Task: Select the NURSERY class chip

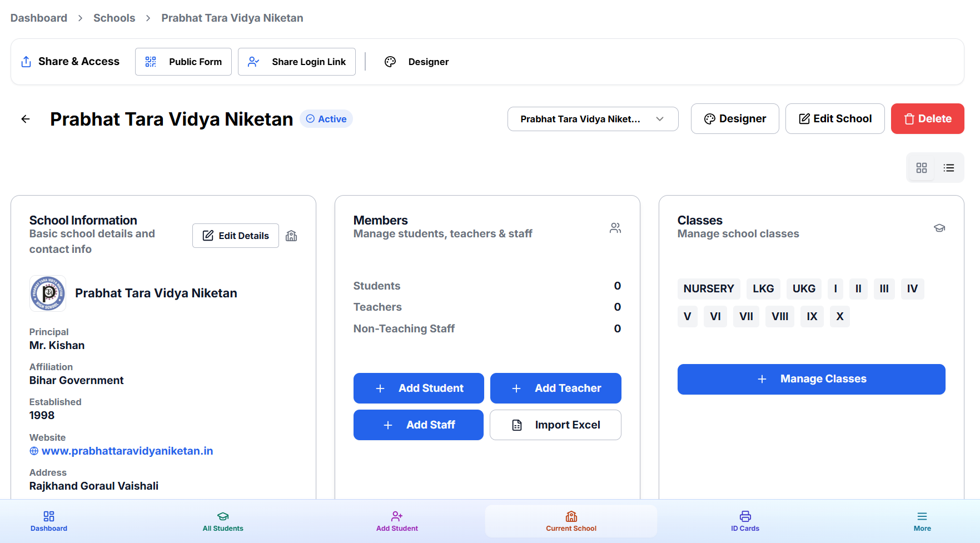Action: pyautogui.click(x=709, y=288)
